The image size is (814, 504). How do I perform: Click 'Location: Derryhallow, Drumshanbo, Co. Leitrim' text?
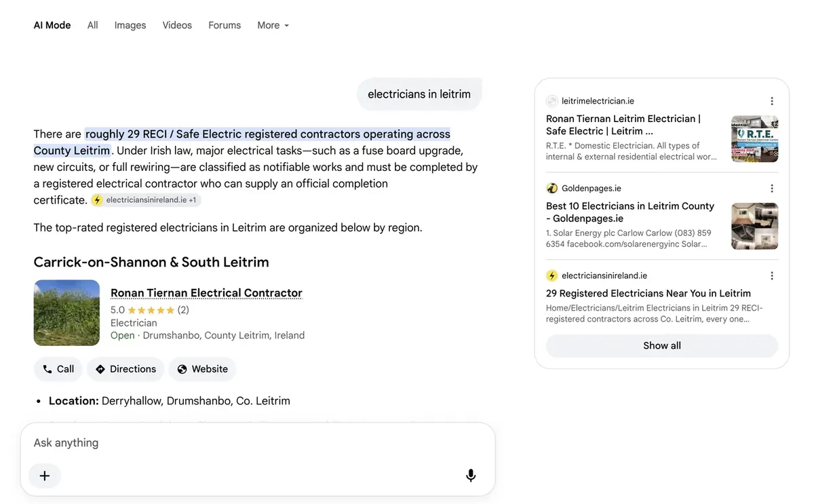point(170,401)
